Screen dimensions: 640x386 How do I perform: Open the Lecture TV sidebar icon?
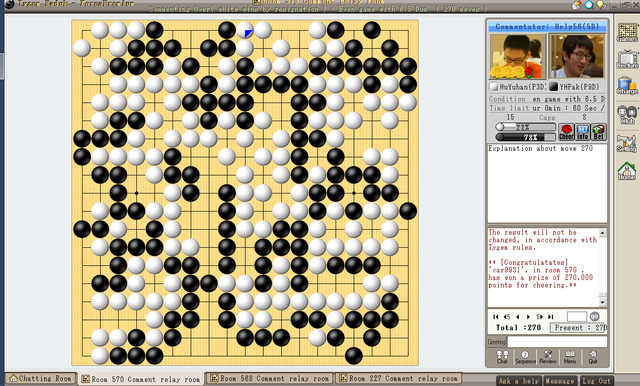pos(627,60)
